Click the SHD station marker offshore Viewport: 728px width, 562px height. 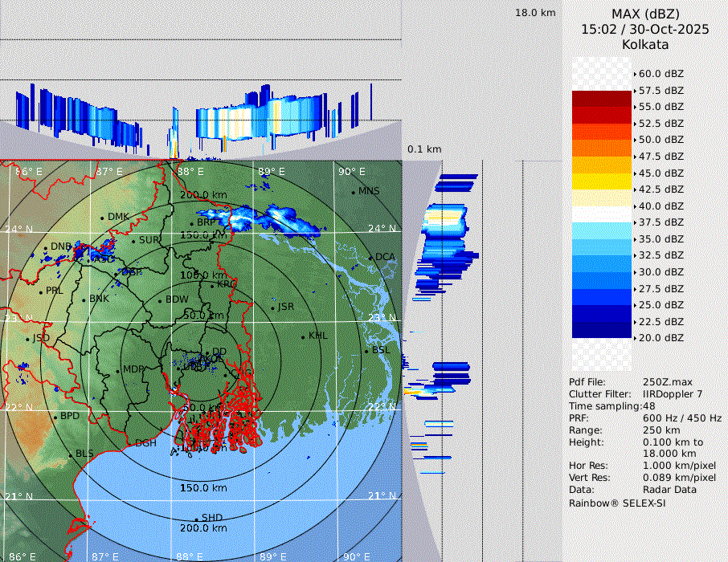point(196,519)
